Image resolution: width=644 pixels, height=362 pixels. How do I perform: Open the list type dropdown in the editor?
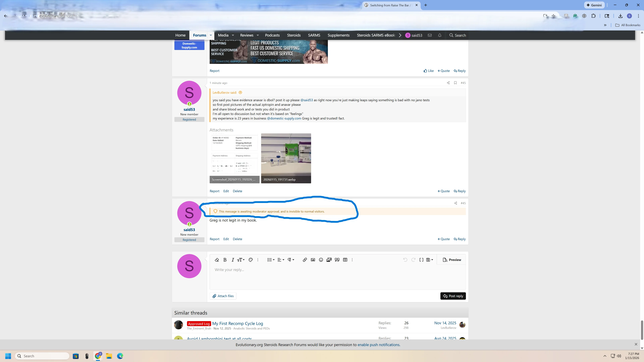(x=271, y=260)
